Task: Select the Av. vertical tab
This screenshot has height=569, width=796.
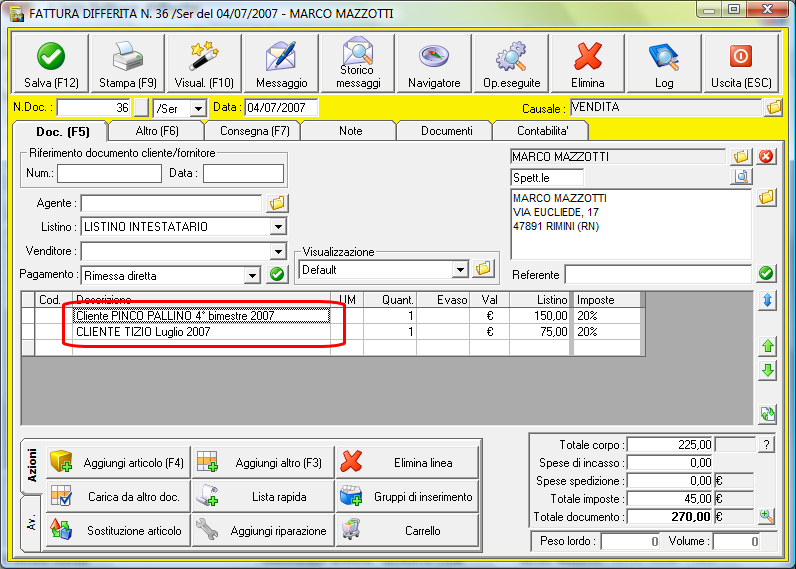Action: (32, 523)
